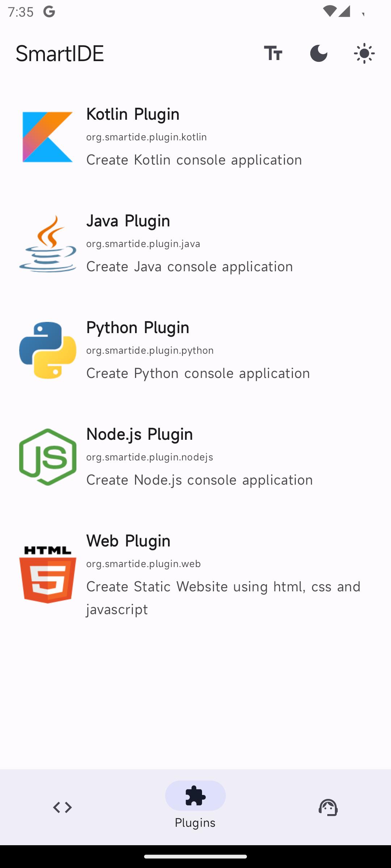Tap the SmartIDE app title
This screenshot has width=391, height=868.
(x=60, y=54)
